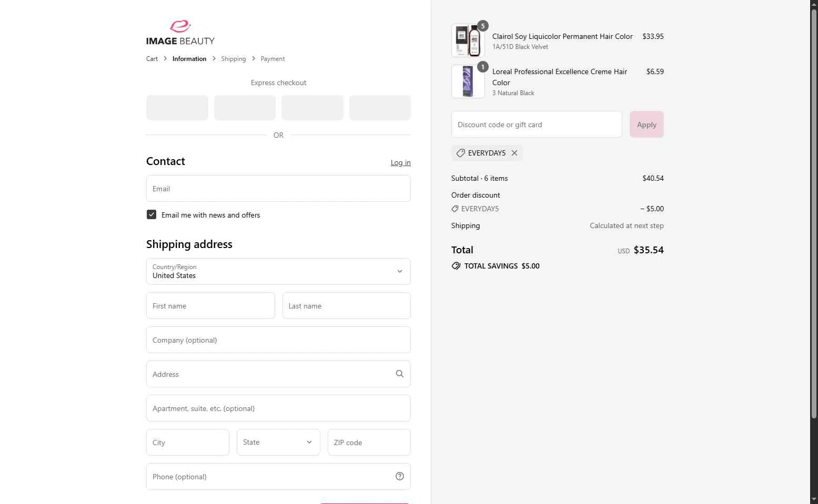Click the second express checkout button
The image size is (818, 504).
pyautogui.click(x=245, y=108)
